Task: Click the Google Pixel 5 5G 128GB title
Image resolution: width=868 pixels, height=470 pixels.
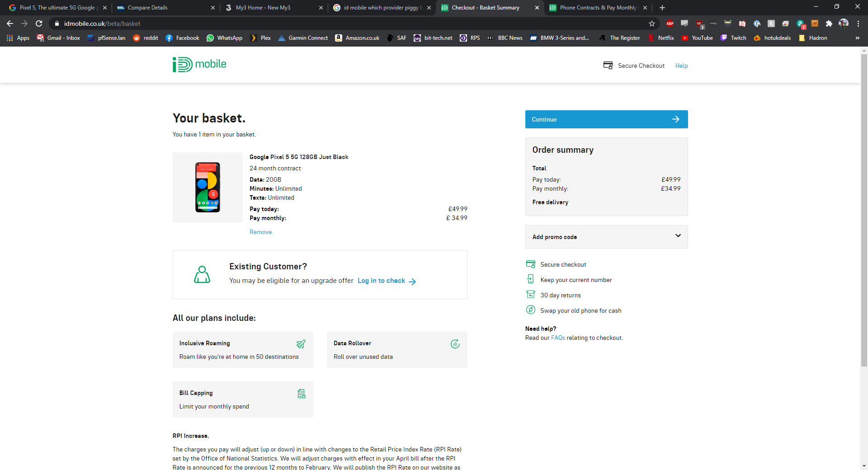Action: click(299, 157)
